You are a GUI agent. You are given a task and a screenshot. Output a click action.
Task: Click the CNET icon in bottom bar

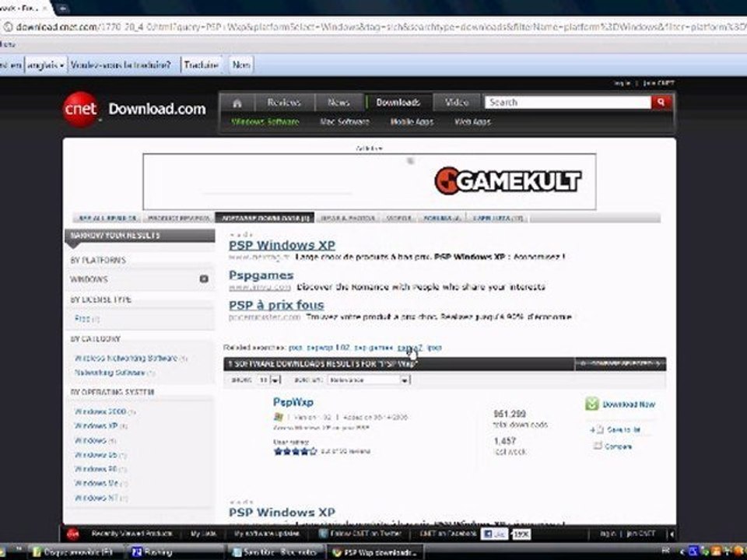tap(73, 534)
